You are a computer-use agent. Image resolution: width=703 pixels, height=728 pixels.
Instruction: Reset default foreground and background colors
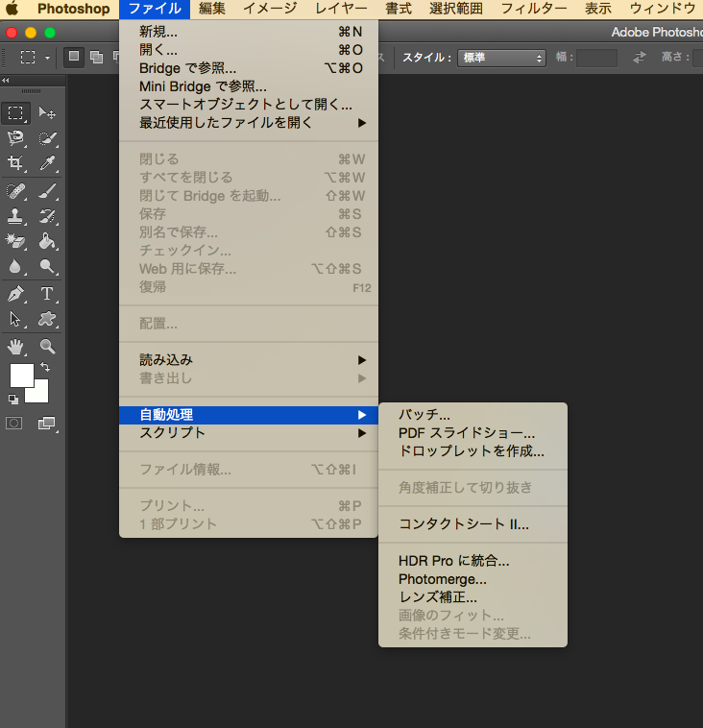tap(13, 399)
